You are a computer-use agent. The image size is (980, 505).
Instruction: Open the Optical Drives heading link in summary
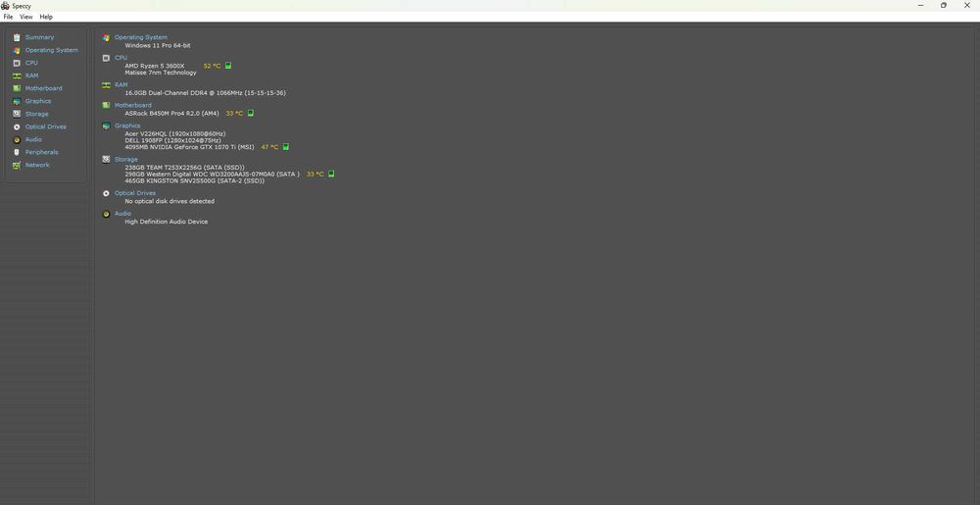click(135, 193)
